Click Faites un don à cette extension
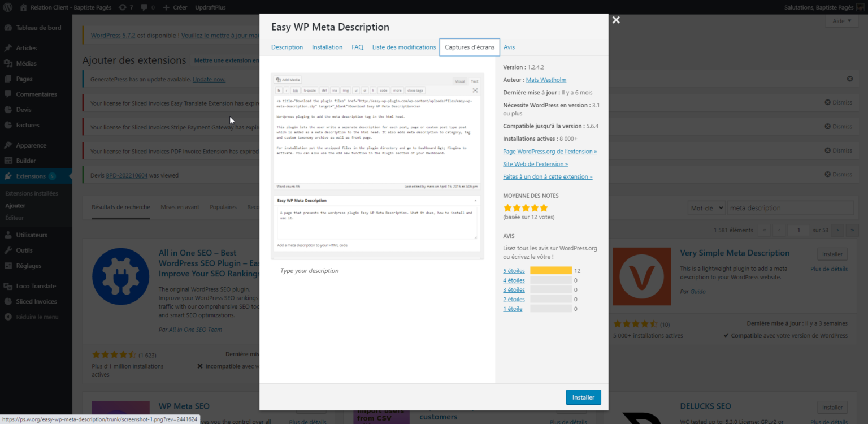The height and width of the screenshot is (424, 868). (548, 177)
